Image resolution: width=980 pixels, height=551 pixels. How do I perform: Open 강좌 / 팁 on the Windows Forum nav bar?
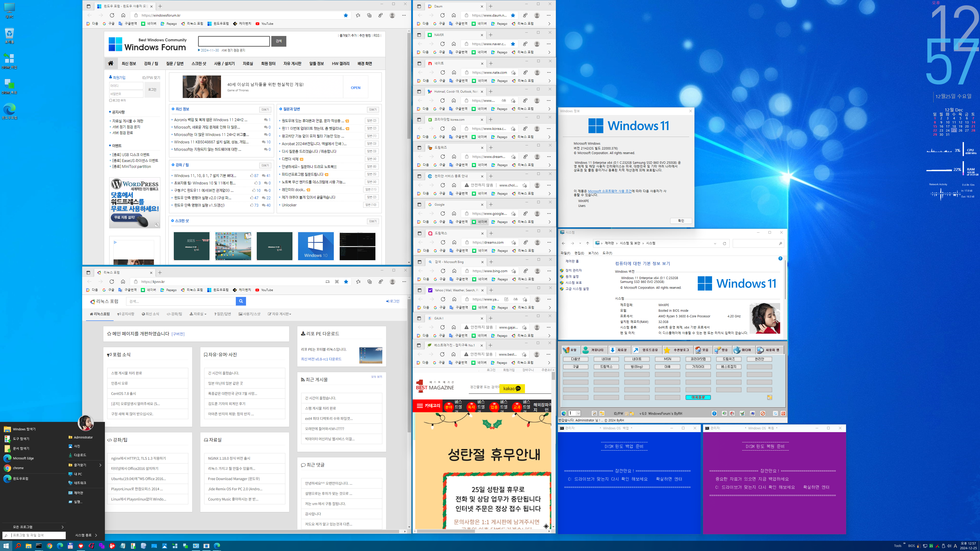[x=151, y=64]
